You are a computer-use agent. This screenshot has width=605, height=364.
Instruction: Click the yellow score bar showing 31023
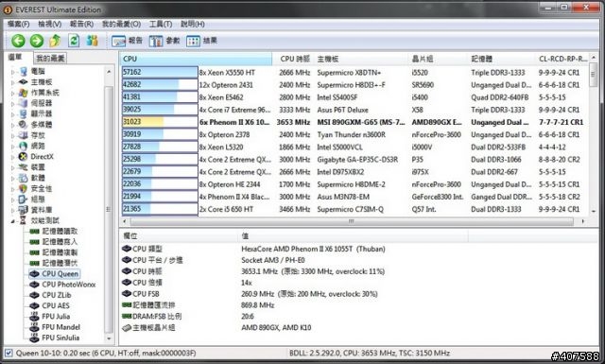tap(160, 122)
